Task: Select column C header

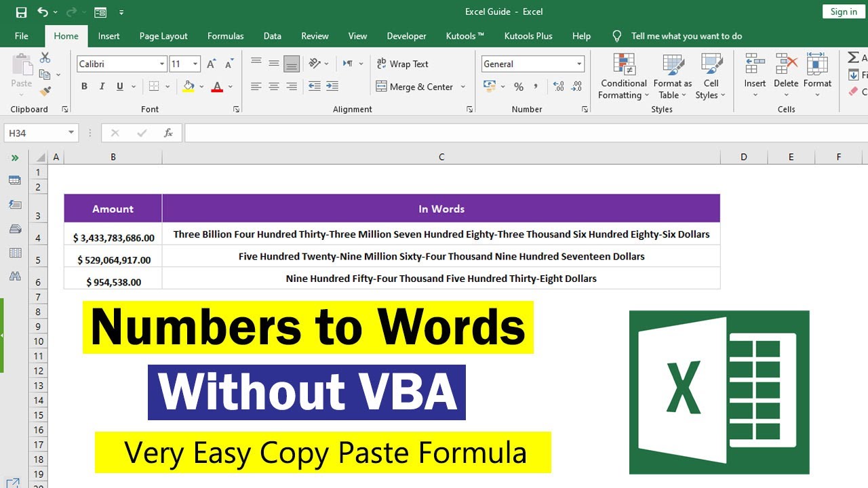Action: tap(441, 157)
